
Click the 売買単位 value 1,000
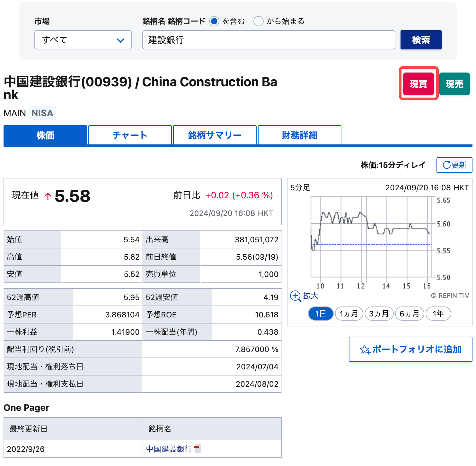coord(269,274)
